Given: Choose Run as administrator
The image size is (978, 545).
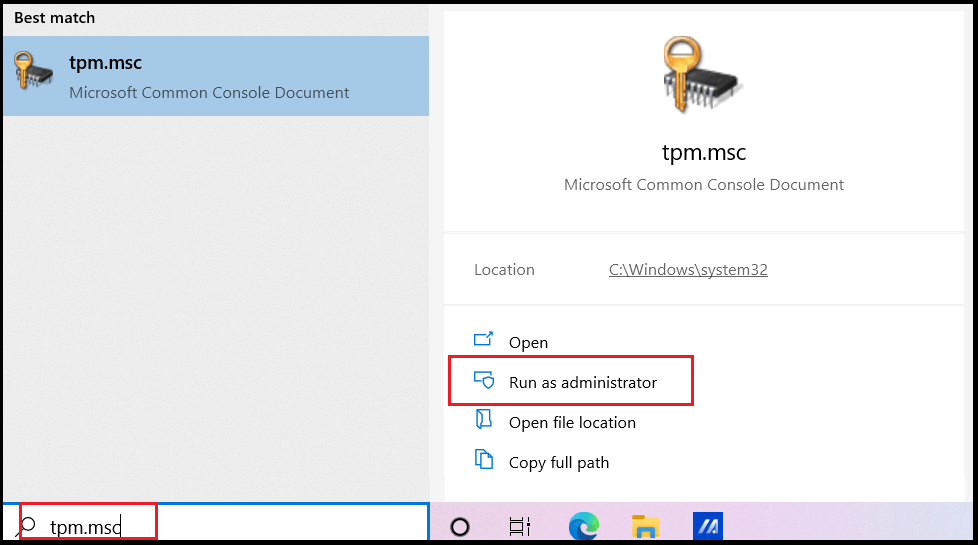Looking at the screenshot, I should coord(583,382).
